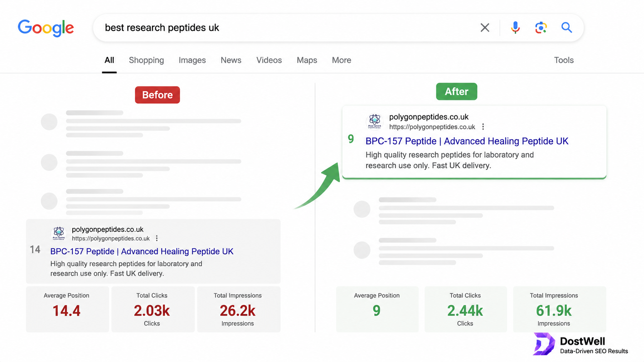644x362 pixels.
Task: Clear the search box with X icon
Action: click(x=485, y=28)
